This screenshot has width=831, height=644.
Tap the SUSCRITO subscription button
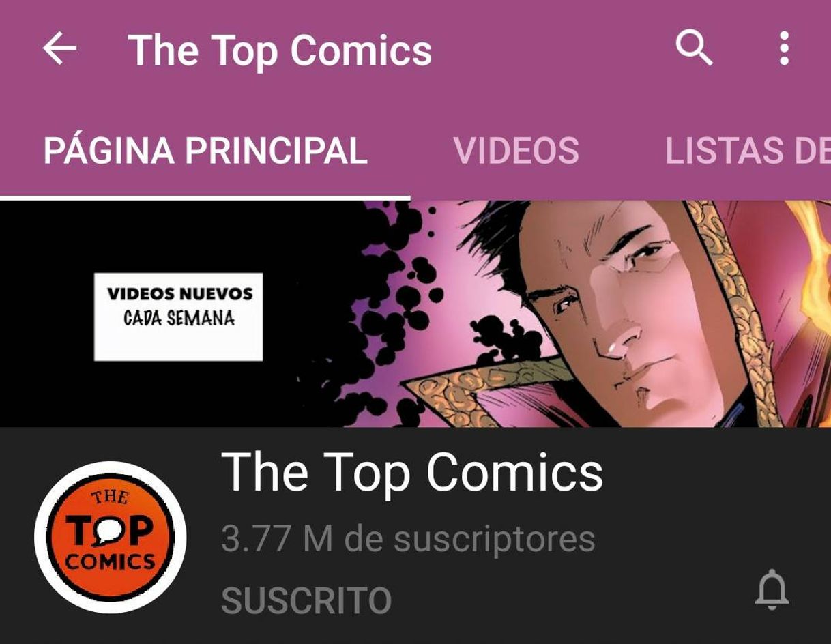pyautogui.click(x=306, y=600)
